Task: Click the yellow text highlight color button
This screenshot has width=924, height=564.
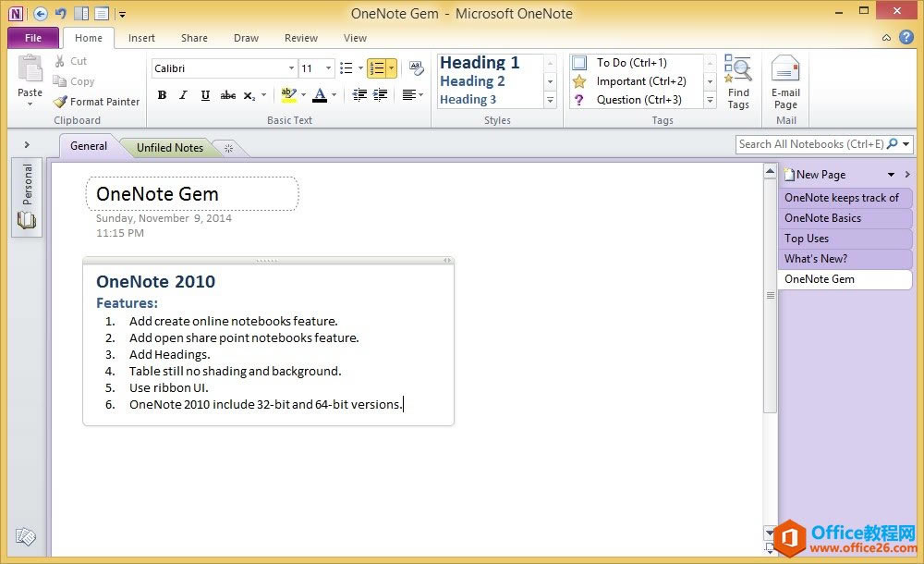Action: click(287, 95)
